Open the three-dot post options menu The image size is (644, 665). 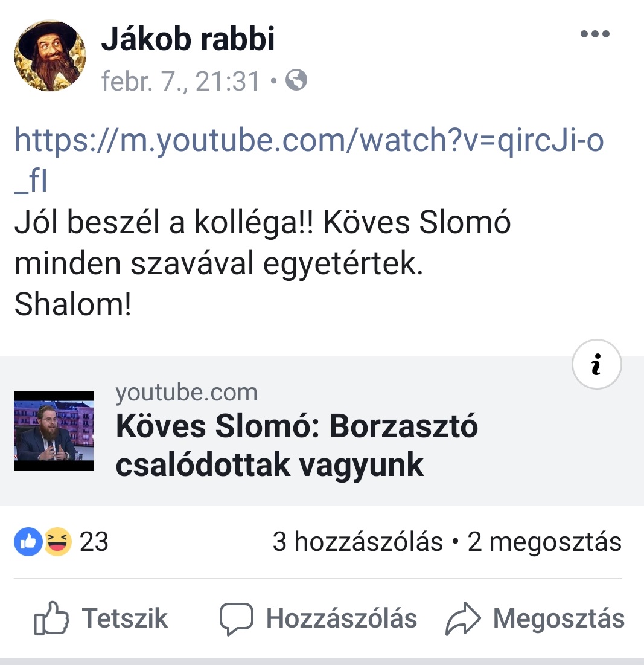pos(595,34)
